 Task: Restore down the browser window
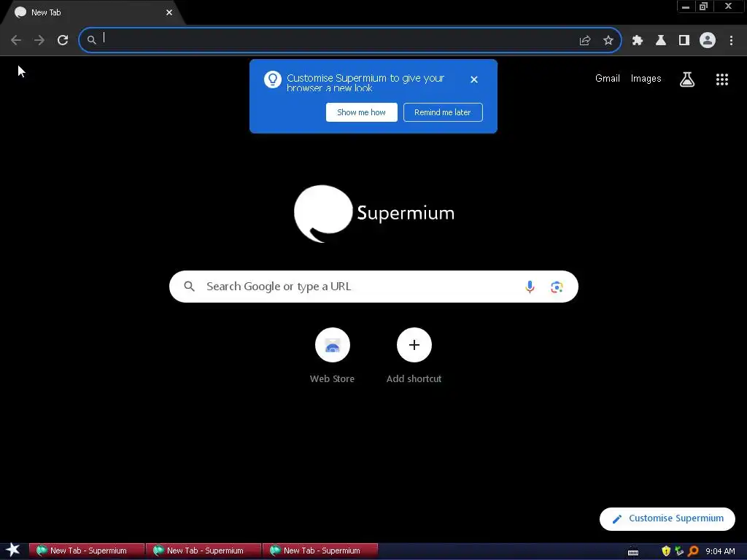703,6
